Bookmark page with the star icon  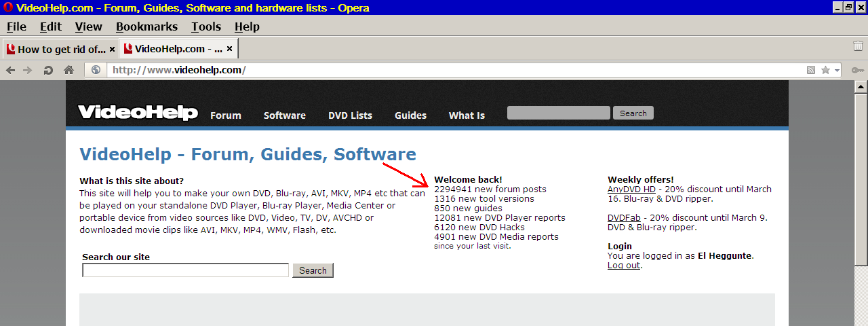825,70
